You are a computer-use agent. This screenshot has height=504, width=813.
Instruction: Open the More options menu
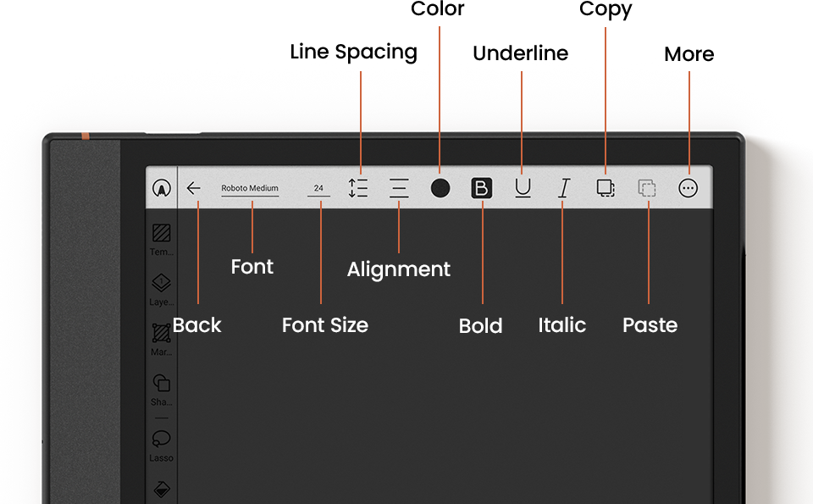tap(689, 188)
